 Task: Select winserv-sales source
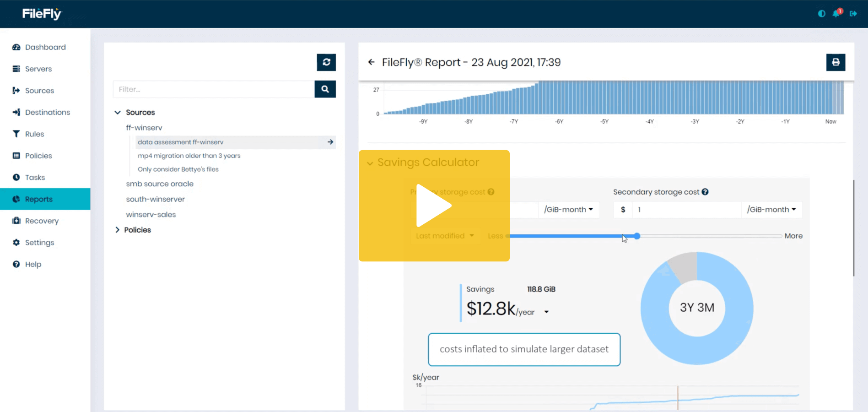tap(151, 215)
